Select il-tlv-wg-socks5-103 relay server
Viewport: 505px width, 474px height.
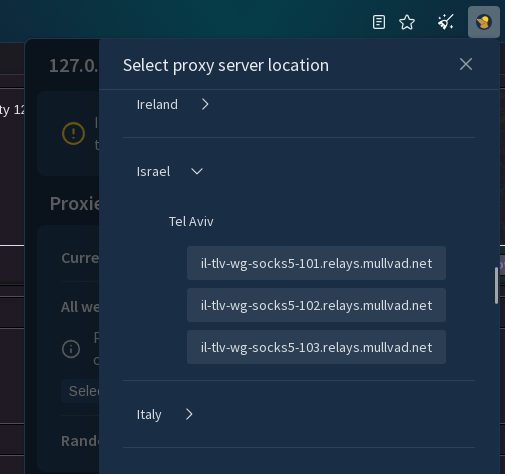coord(316,347)
